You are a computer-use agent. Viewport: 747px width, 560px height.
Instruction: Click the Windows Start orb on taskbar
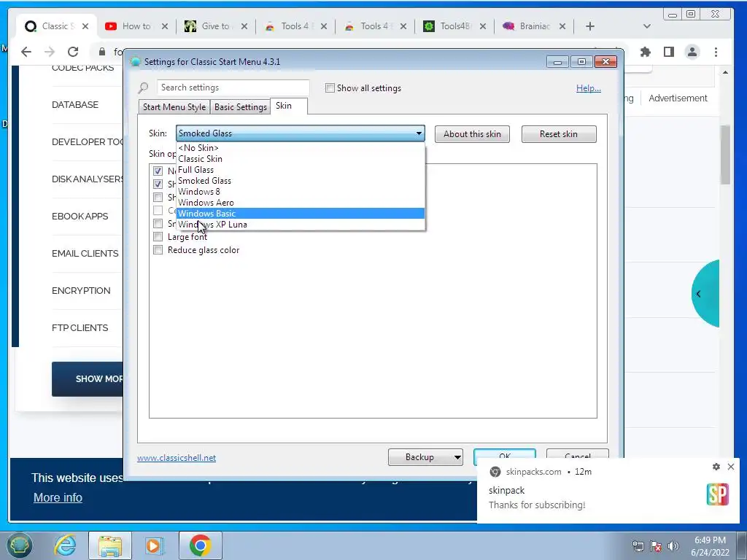[19, 545]
